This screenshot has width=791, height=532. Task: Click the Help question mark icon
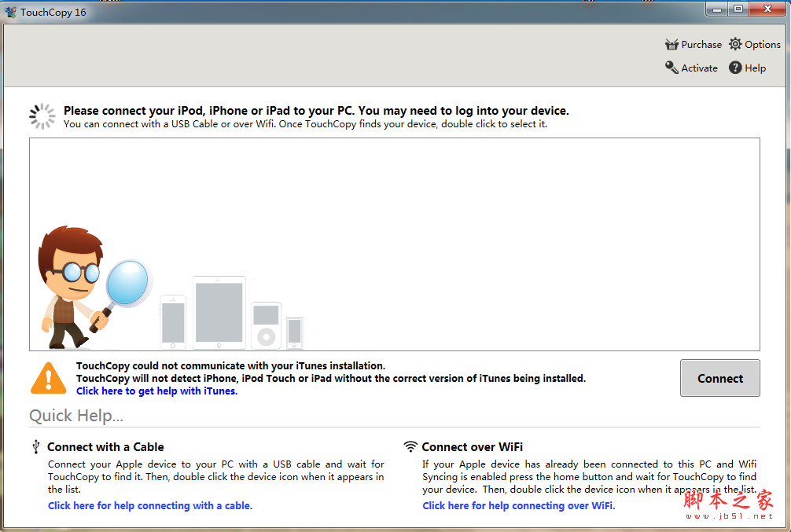tap(735, 68)
